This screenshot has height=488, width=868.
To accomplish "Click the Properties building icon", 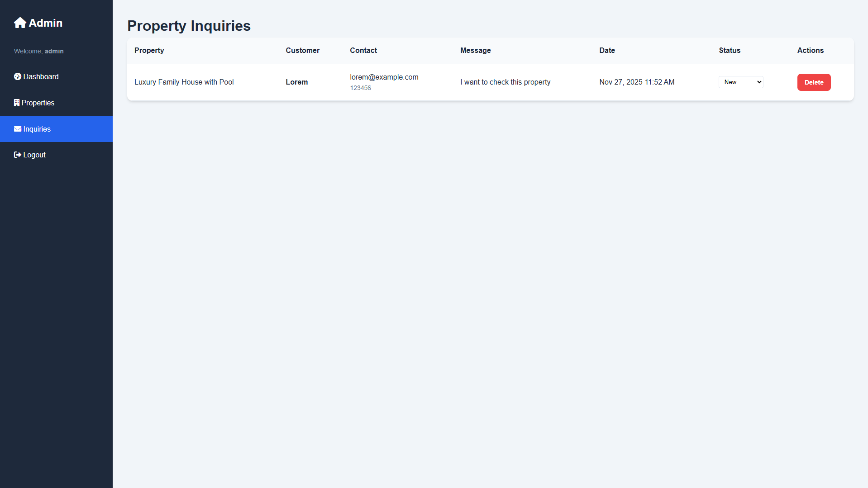I will pyautogui.click(x=17, y=103).
